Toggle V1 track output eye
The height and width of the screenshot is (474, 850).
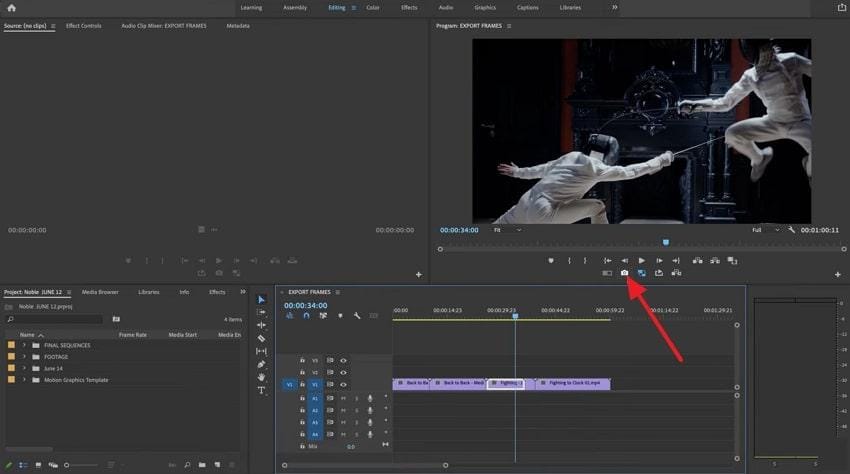343,385
